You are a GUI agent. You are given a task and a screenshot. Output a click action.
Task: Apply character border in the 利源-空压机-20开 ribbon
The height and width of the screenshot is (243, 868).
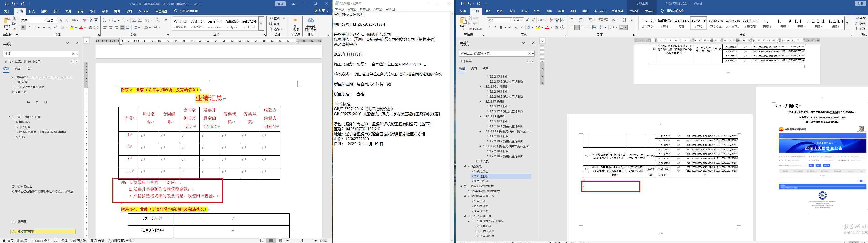tap(562, 20)
